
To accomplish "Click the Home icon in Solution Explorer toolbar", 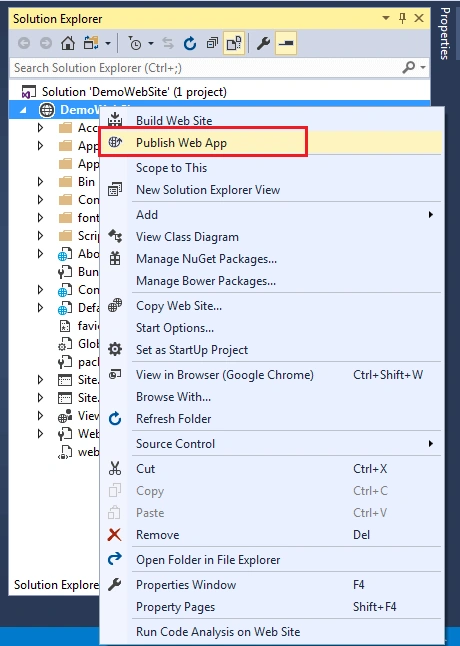I will point(68,43).
